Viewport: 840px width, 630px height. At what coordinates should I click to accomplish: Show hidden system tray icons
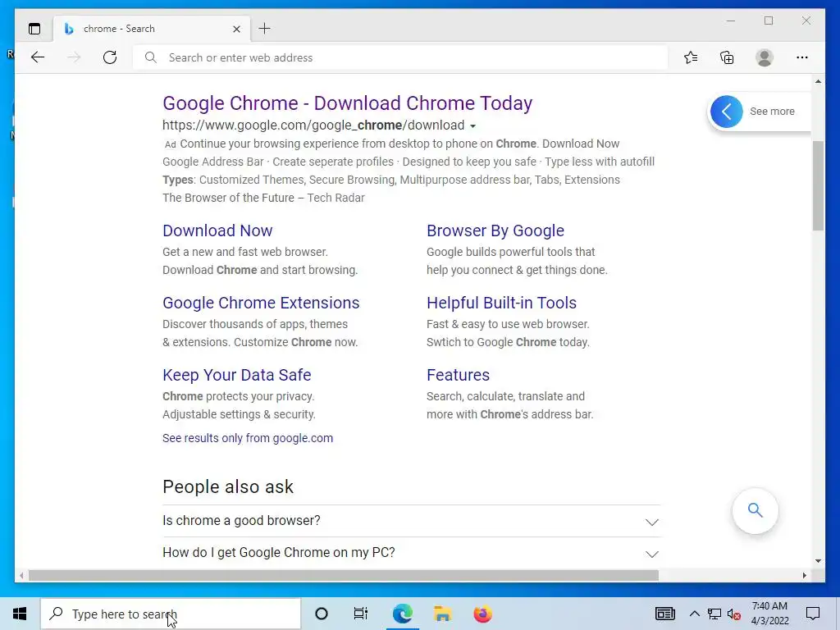click(x=694, y=614)
